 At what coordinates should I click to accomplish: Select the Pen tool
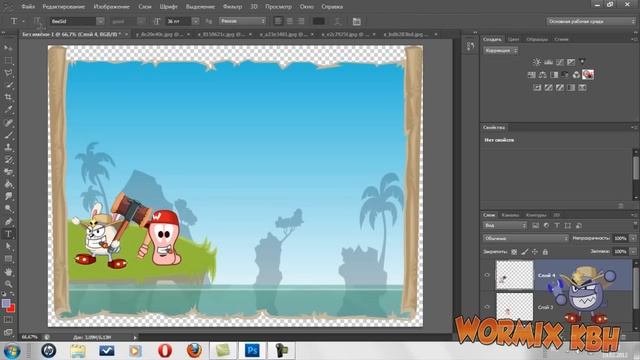8,222
